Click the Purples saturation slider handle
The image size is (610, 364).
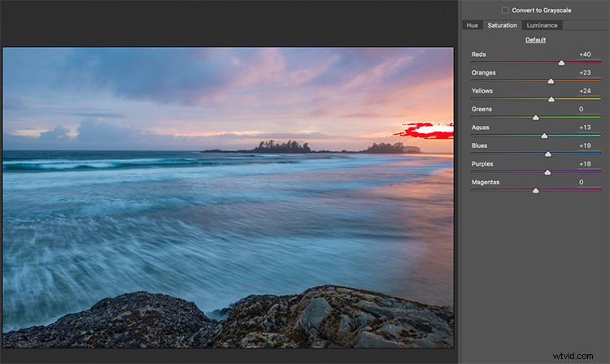(547, 172)
